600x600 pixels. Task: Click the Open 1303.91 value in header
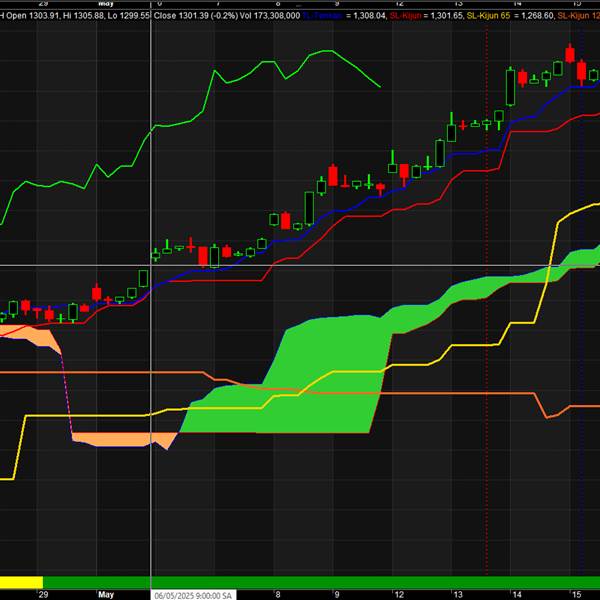tap(31, 16)
